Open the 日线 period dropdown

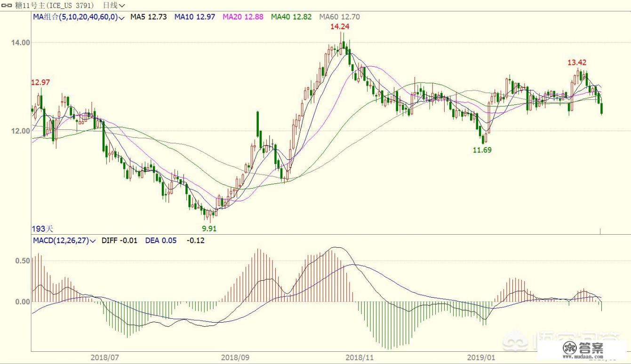pos(114,6)
